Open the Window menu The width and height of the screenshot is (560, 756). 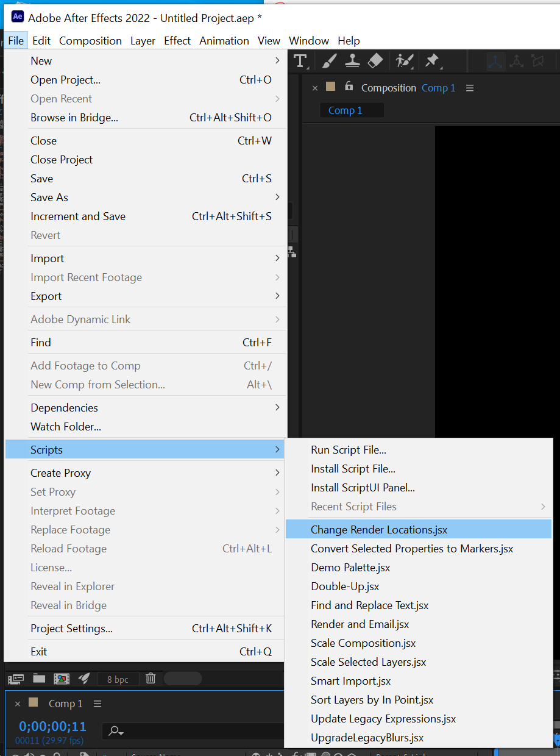point(309,41)
